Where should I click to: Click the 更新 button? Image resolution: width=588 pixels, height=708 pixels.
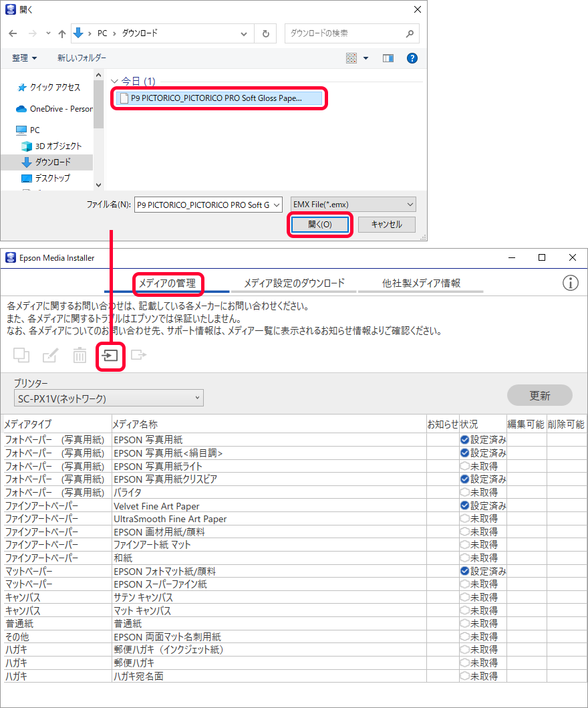539,395
